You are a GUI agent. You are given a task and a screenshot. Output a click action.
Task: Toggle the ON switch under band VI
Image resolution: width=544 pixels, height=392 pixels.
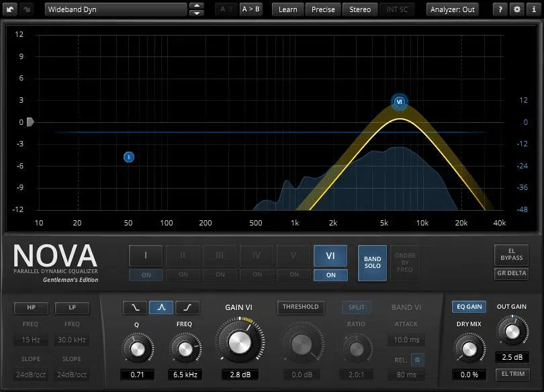click(x=330, y=275)
